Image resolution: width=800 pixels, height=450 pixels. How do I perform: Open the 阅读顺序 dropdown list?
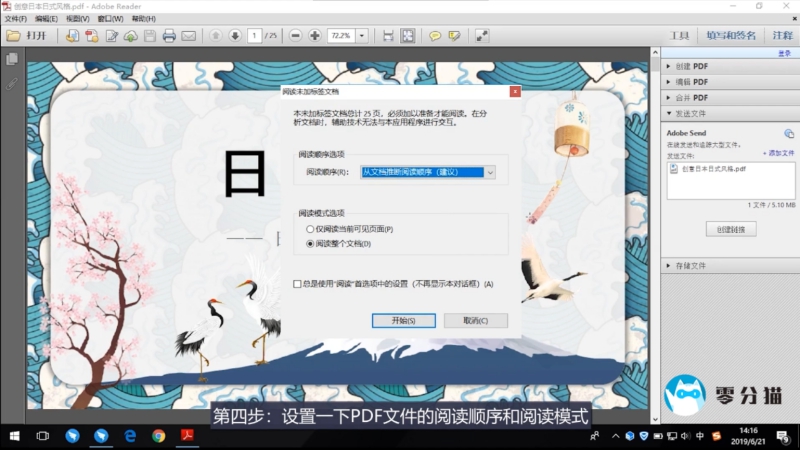tap(490, 172)
